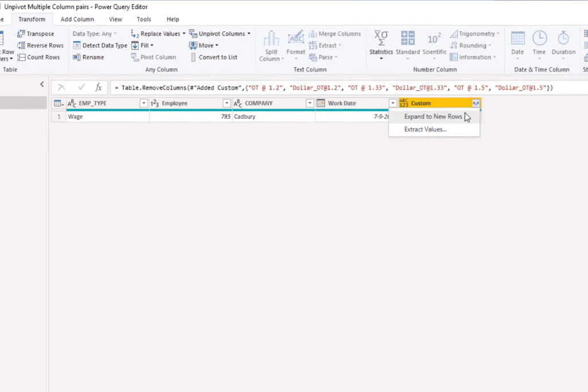Cancel formula edit with X button
The image size is (588, 392).
click(62, 88)
